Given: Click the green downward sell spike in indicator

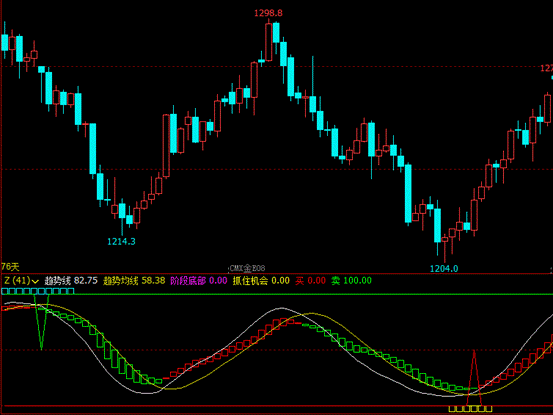Looking at the screenshot, I should point(42,322).
